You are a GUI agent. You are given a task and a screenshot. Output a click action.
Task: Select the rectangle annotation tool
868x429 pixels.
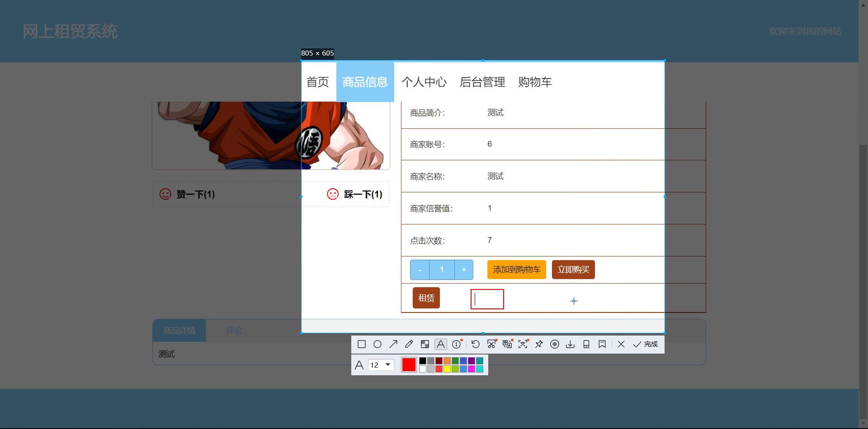[x=361, y=345]
